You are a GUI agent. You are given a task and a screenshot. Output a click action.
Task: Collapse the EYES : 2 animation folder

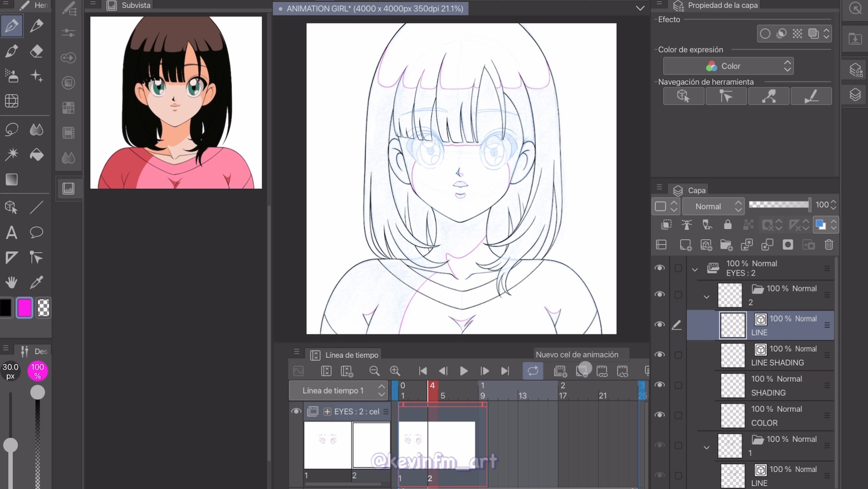point(695,269)
